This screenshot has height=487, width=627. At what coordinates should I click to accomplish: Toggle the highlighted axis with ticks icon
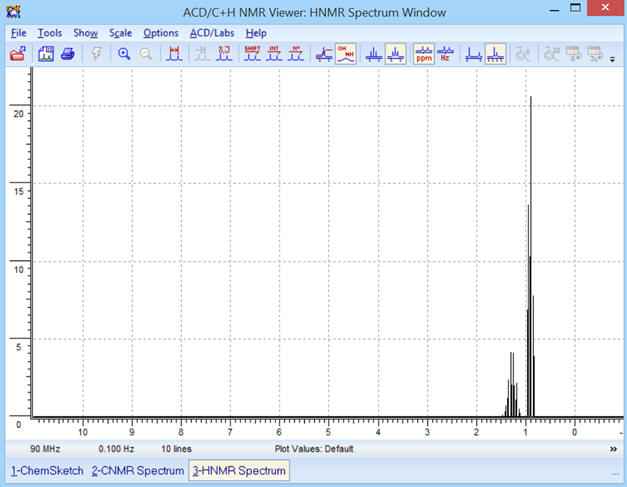point(495,54)
